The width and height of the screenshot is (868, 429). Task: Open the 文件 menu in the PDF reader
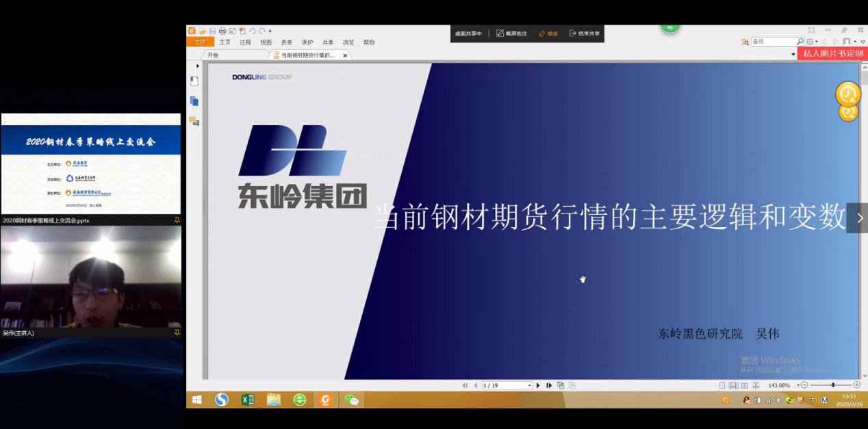pos(199,42)
